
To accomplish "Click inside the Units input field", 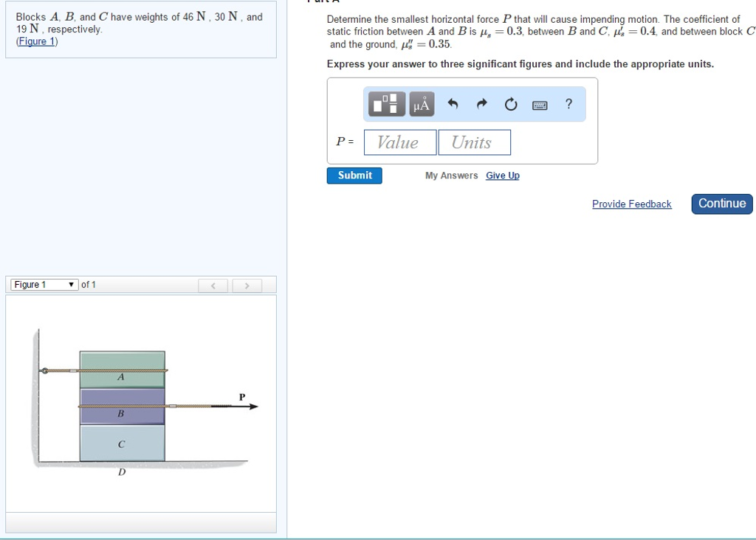I will pos(474,142).
